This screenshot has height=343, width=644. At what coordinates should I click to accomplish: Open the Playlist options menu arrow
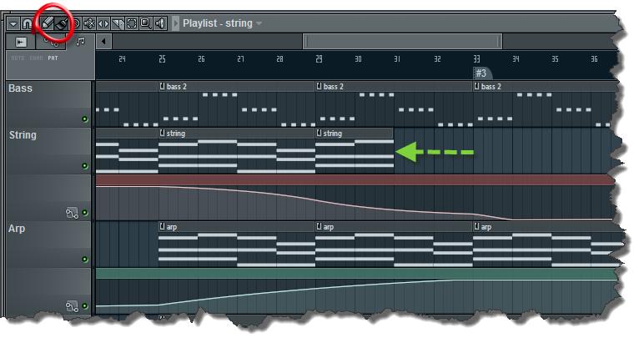13,23
